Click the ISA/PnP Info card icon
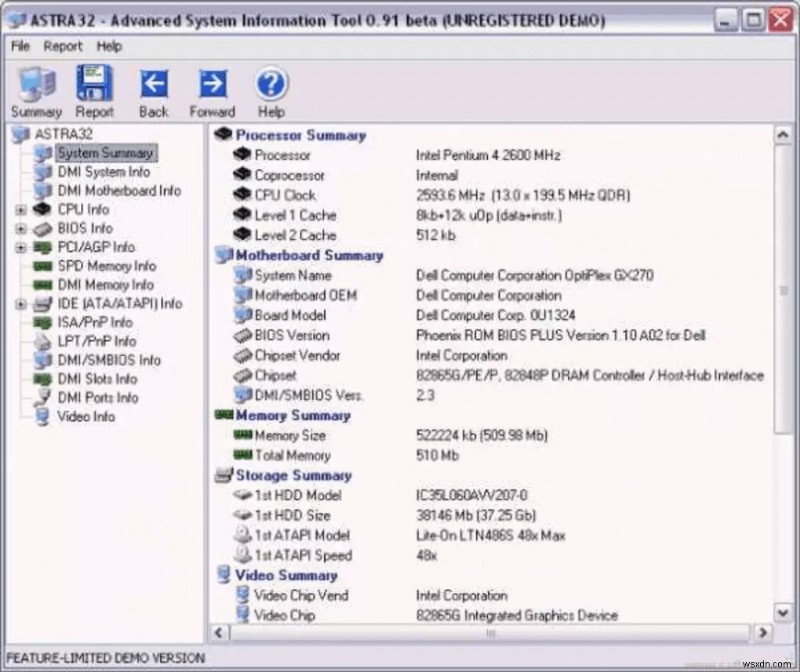 click(42, 322)
